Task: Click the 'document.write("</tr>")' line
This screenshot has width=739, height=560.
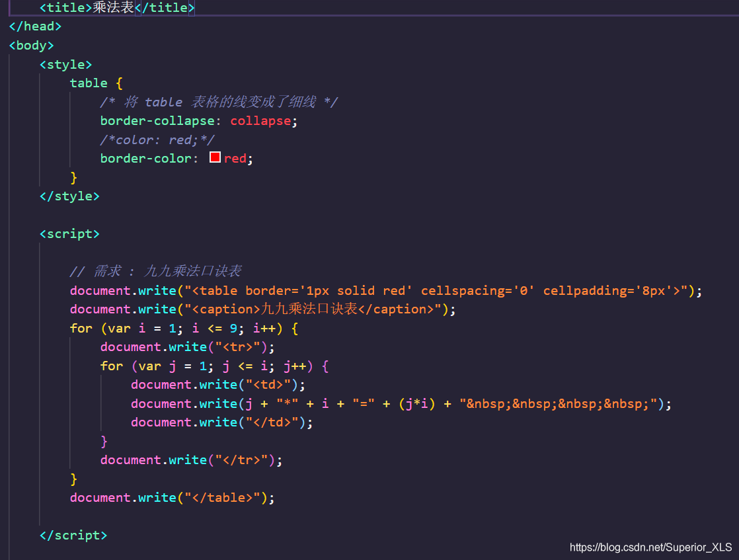Action: [x=191, y=460]
